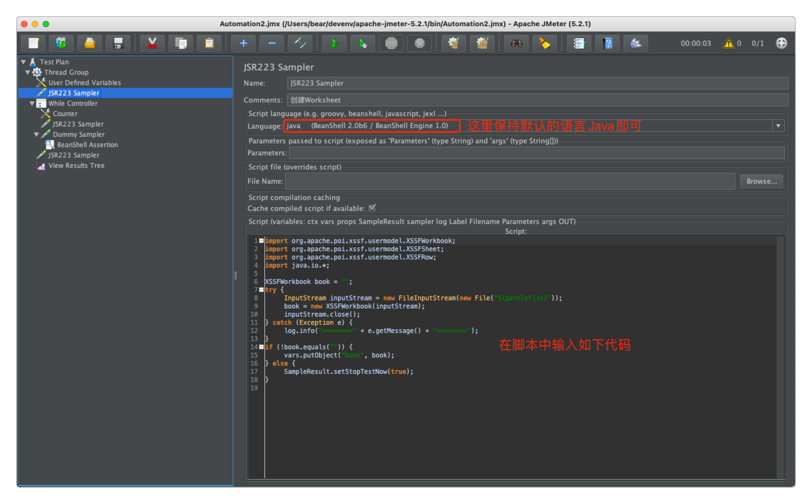Select the Thread Group tree item
The image size is (812, 504).
click(66, 72)
